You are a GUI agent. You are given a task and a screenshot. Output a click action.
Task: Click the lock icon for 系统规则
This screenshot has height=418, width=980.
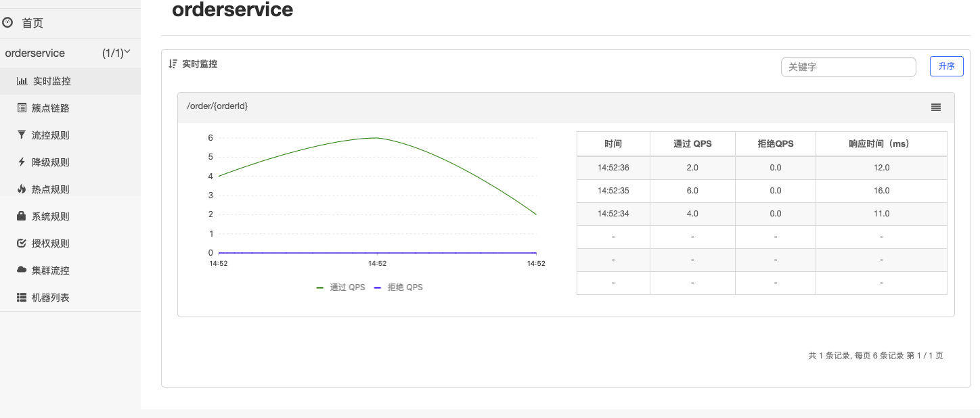pyautogui.click(x=22, y=216)
